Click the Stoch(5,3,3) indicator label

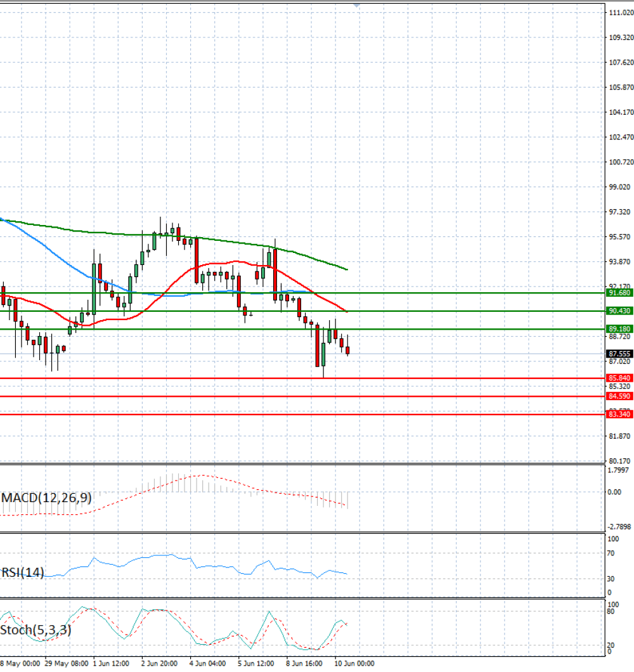point(36,630)
